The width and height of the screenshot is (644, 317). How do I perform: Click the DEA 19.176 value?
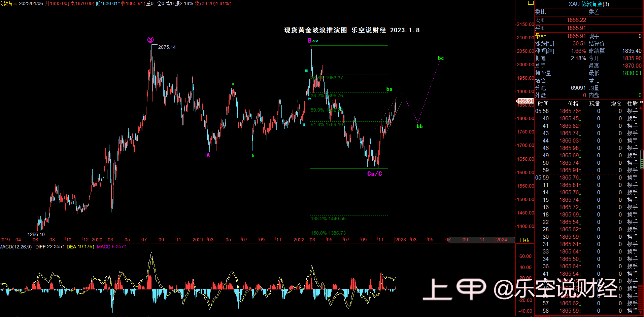80,247
